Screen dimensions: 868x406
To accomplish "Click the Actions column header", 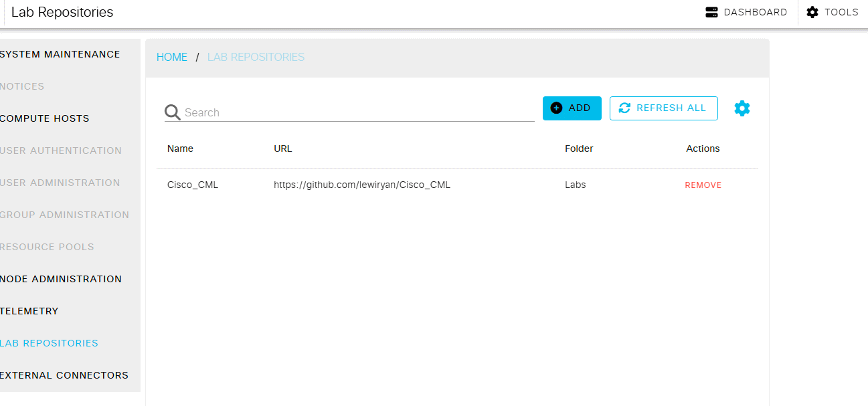I will coord(703,148).
